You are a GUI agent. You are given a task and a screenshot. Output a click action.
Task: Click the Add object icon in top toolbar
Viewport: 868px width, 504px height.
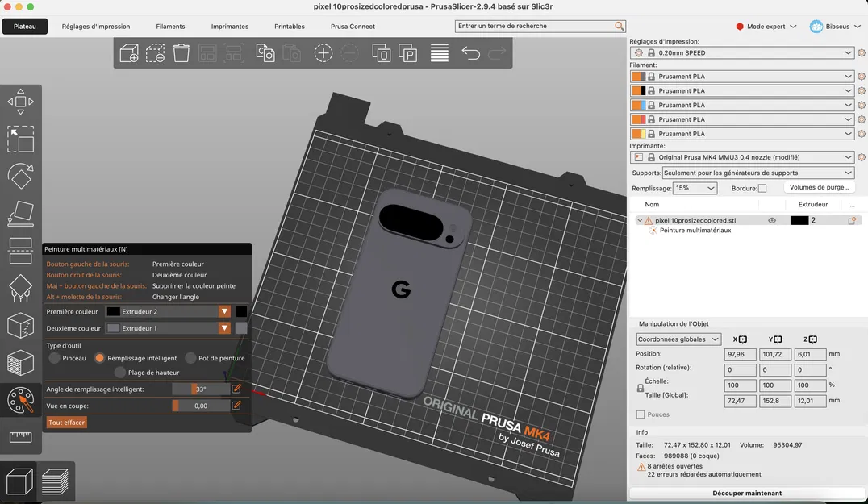(129, 54)
